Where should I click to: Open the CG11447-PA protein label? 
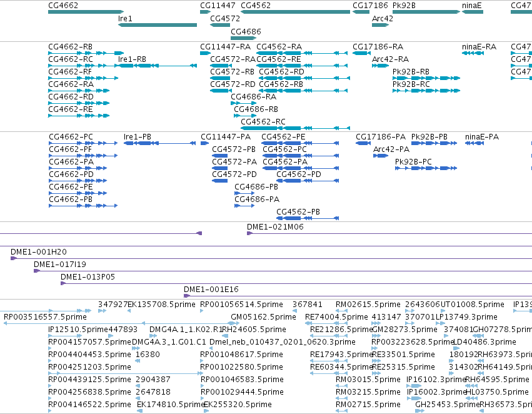point(226,137)
